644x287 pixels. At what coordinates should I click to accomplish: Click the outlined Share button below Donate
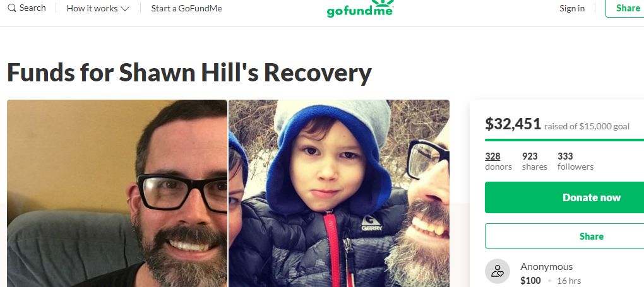(x=564, y=236)
